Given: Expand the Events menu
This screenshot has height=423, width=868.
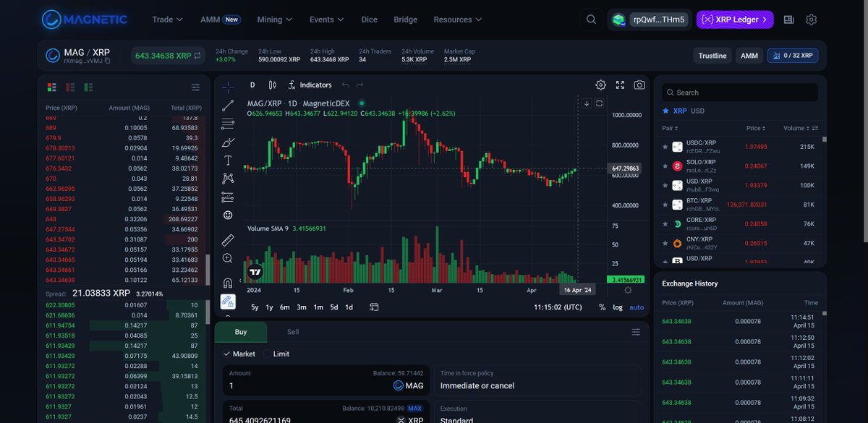Looking at the screenshot, I should [x=326, y=20].
